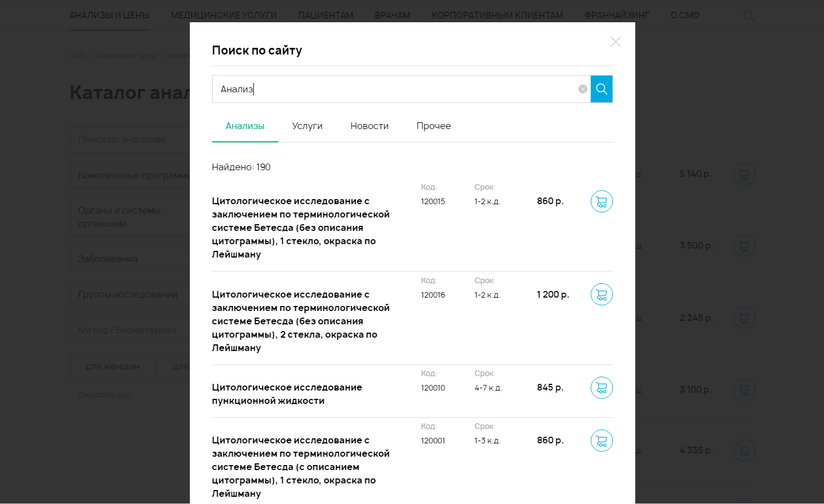This screenshot has height=504, width=824.
Task: Switch to the Новости tab
Action: [369, 126]
